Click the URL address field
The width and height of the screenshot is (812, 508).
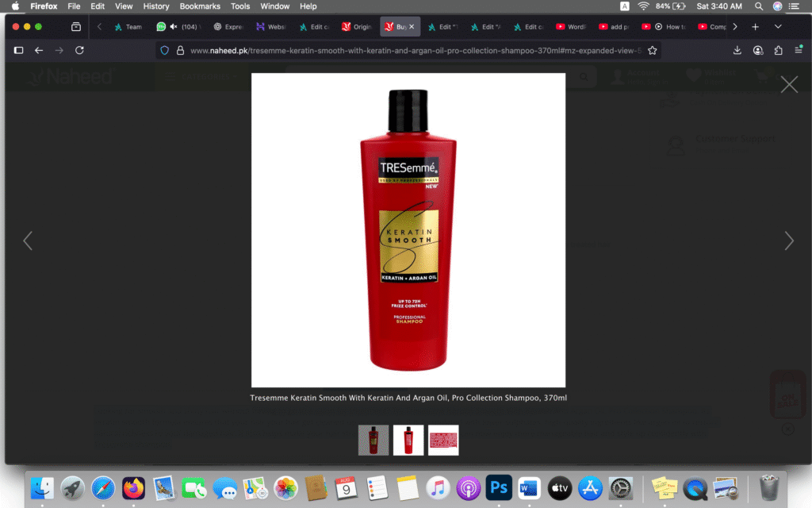[x=412, y=50]
